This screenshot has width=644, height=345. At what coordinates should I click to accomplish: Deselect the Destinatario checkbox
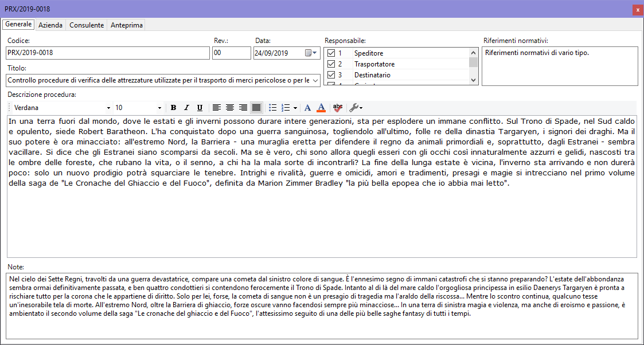(331, 75)
